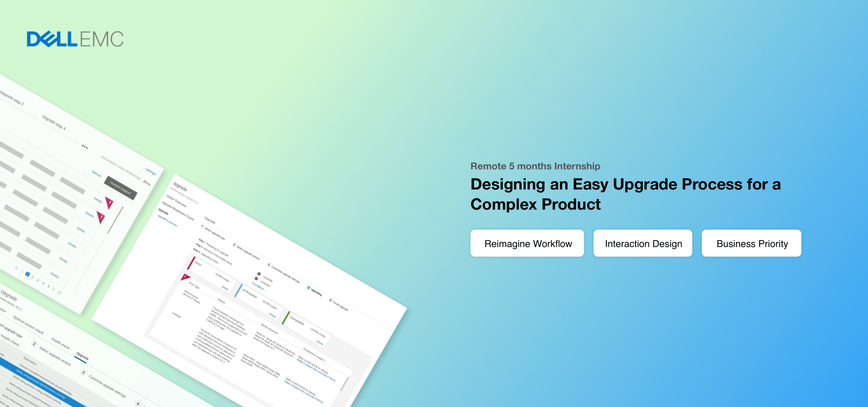Click the Interaction Design tag button
Viewport: 868px width, 407px height.
pyautogui.click(x=642, y=243)
